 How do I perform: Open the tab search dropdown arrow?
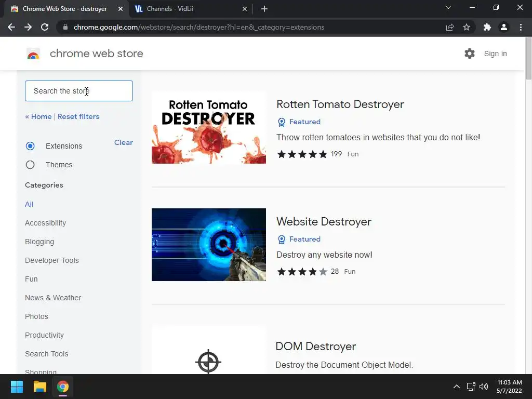point(448,7)
